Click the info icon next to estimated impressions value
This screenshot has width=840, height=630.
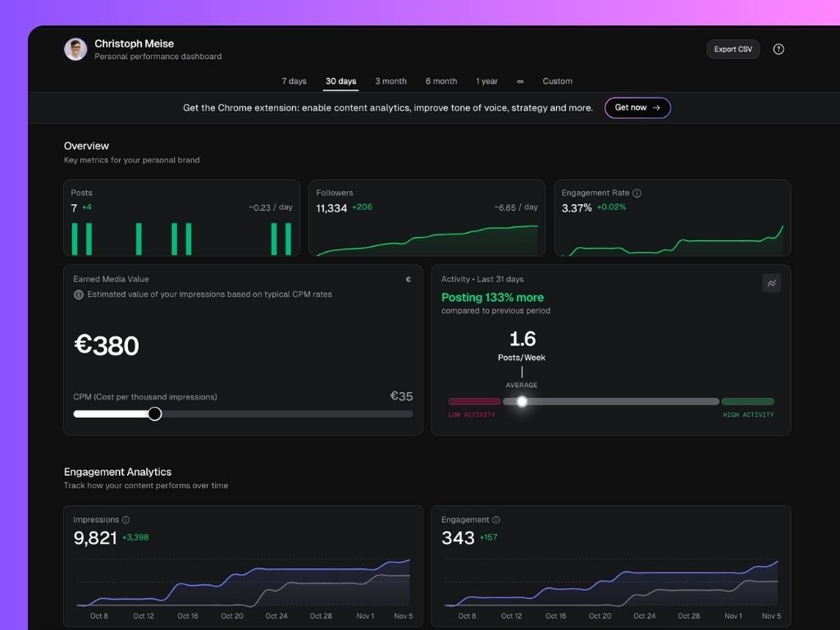[78, 294]
